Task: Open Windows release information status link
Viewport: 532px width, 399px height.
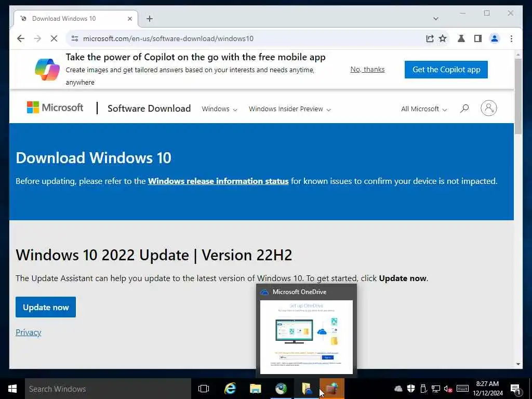Action: [218, 181]
